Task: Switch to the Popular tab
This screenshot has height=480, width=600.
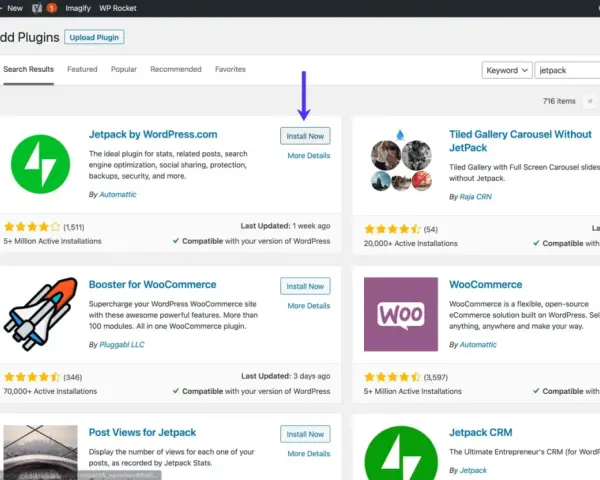Action: [124, 69]
